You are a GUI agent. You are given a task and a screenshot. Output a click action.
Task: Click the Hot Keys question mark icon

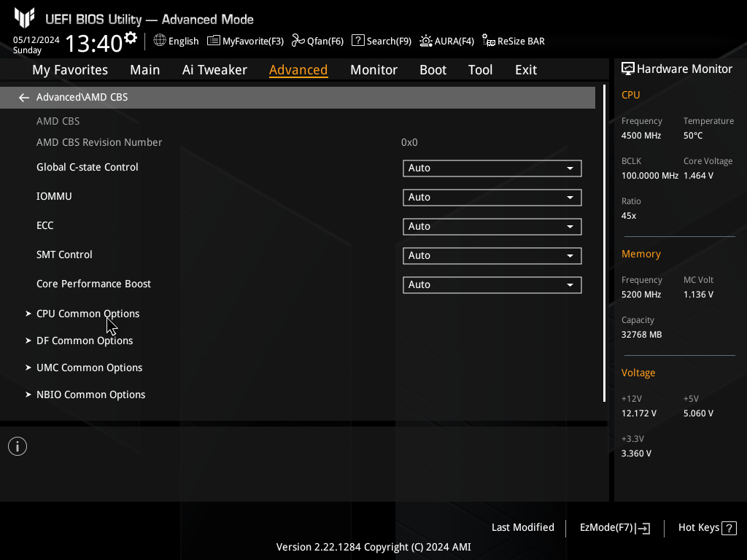click(x=729, y=528)
